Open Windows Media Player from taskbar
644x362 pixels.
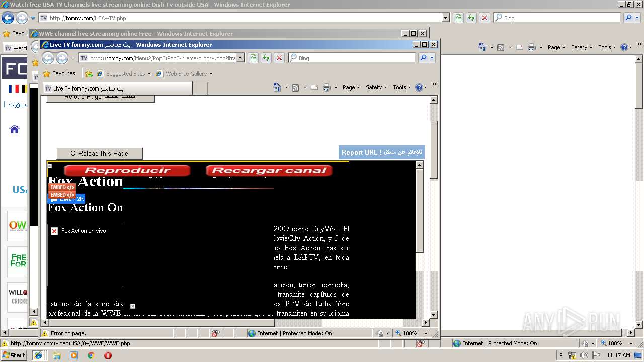pos(74,355)
